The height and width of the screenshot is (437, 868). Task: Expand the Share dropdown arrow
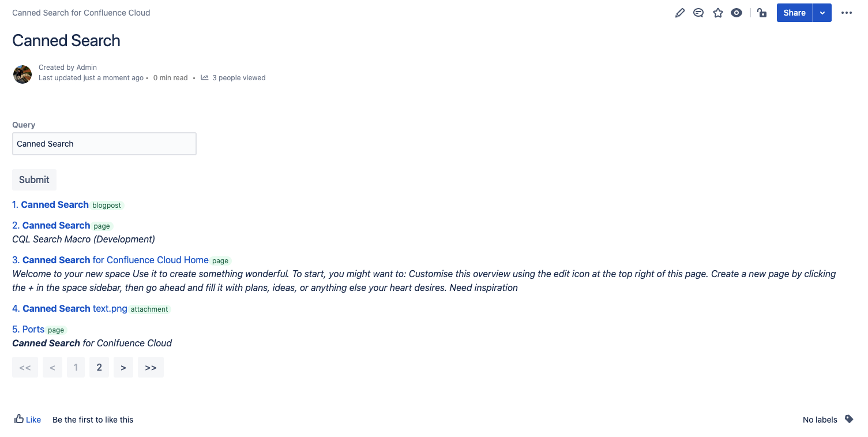822,13
